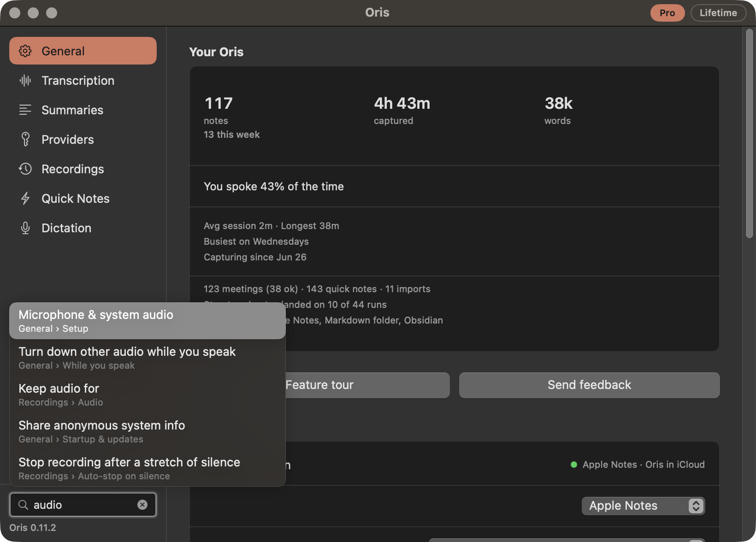Click the Send feedback button
The width and height of the screenshot is (756, 542).
[589, 385]
